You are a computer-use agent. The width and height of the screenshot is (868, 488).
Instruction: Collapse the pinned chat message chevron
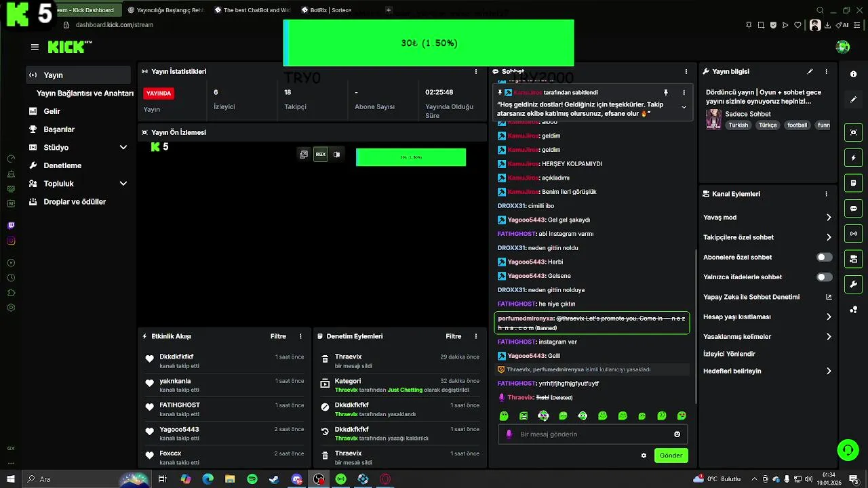[x=684, y=107]
